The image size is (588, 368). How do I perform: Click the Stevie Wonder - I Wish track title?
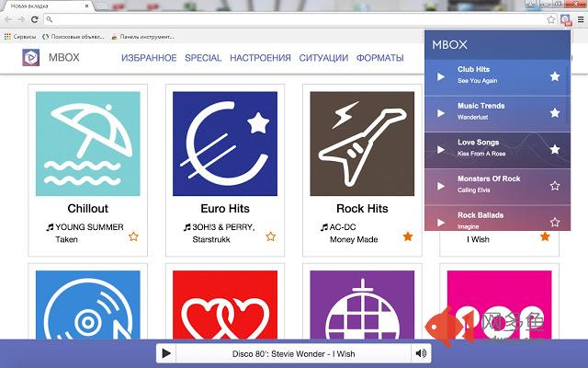pyautogui.click(x=293, y=353)
